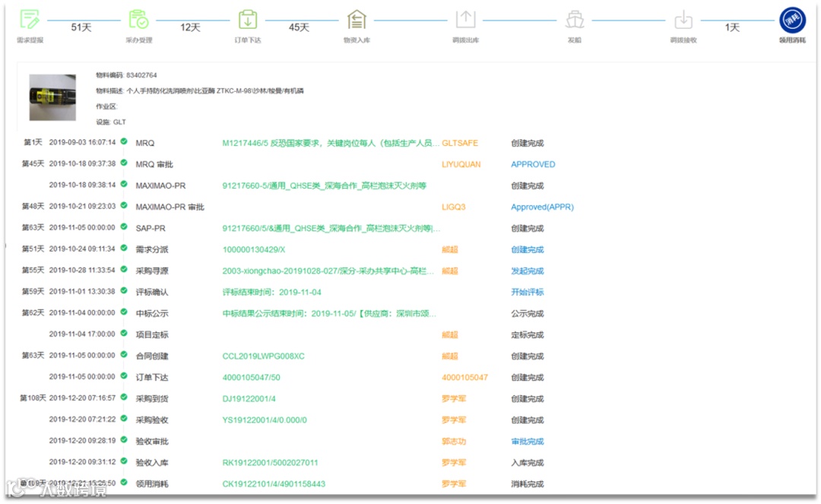
Task: Open order link 4000105047/50
Action: pyautogui.click(x=252, y=377)
